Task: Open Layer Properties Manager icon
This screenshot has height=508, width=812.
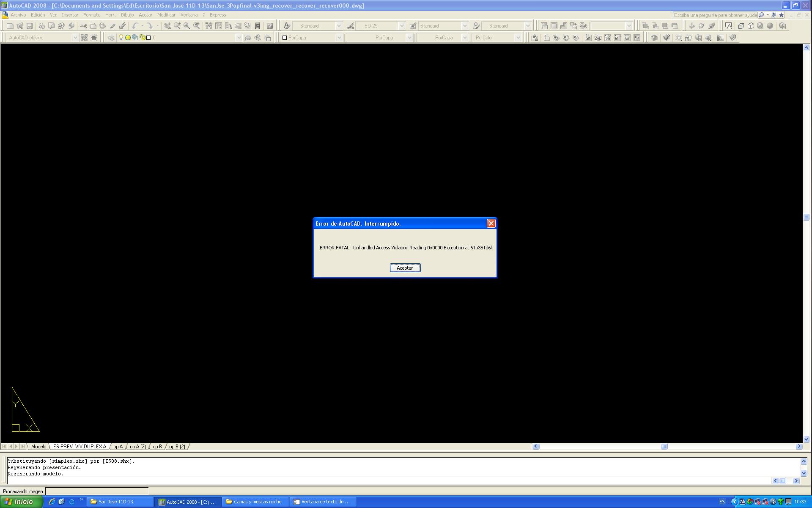Action: coord(111,38)
